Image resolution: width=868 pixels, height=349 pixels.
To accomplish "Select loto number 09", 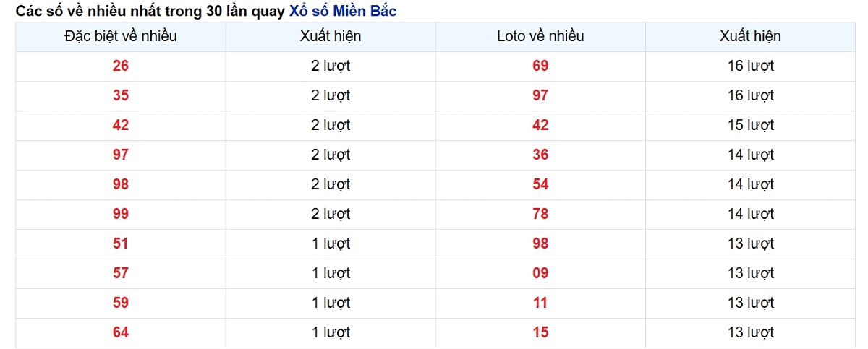I will pos(540,273).
